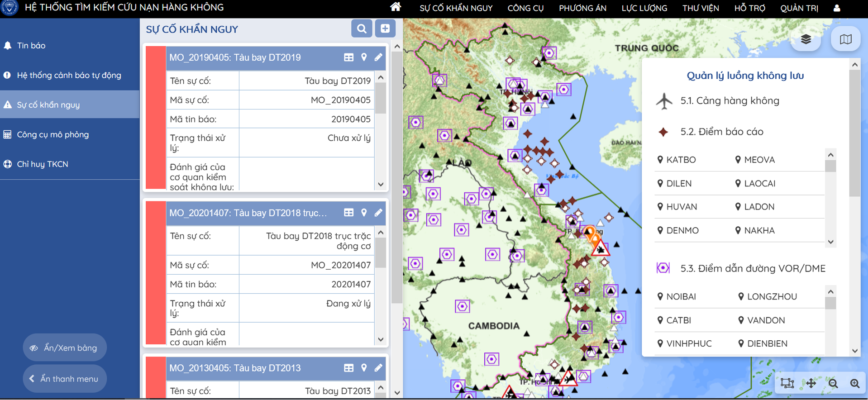Edit incident MO_20190405 with pencil icon

coord(378,57)
